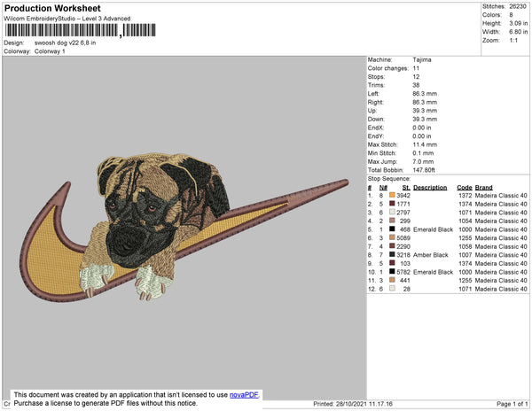The height and width of the screenshot is (411, 532).
Task: Pick the brown swatch in stop row 7
Action: point(392,246)
